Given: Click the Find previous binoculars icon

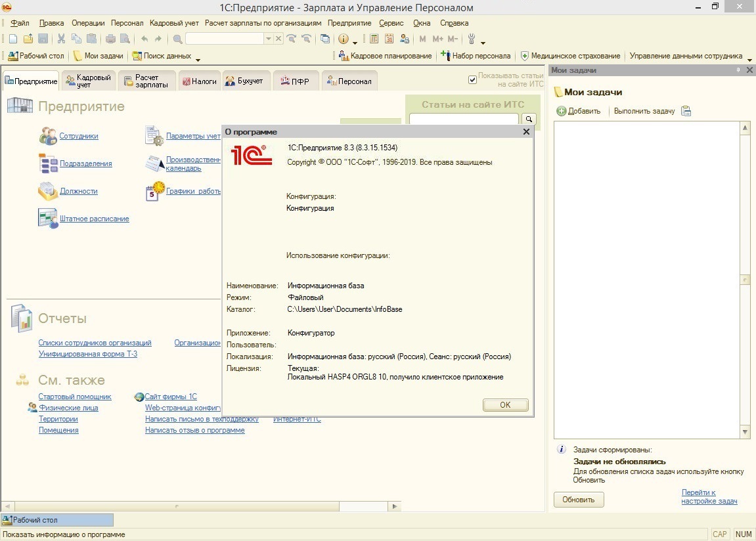Looking at the screenshot, I should 306,39.
